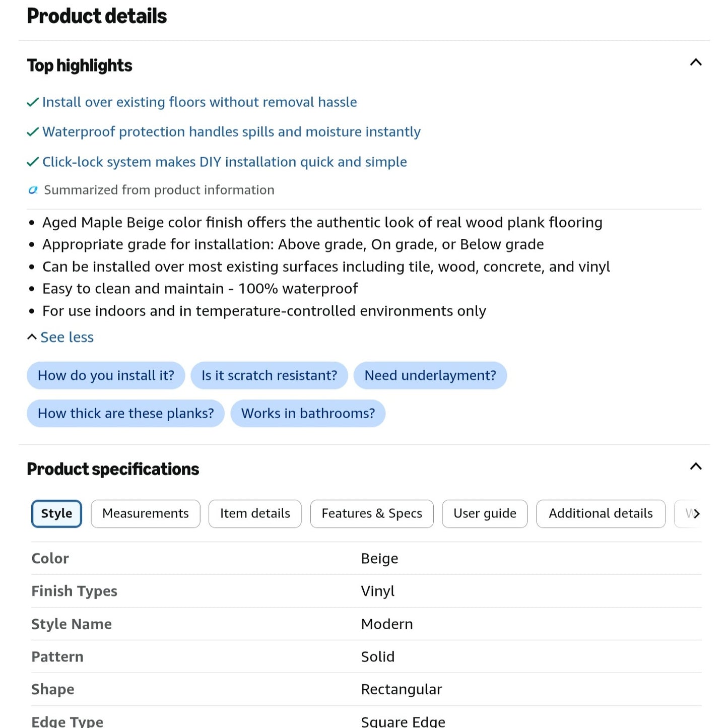Tap "How thick are these planks?" chip

pyautogui.click(x=125, y=413)
